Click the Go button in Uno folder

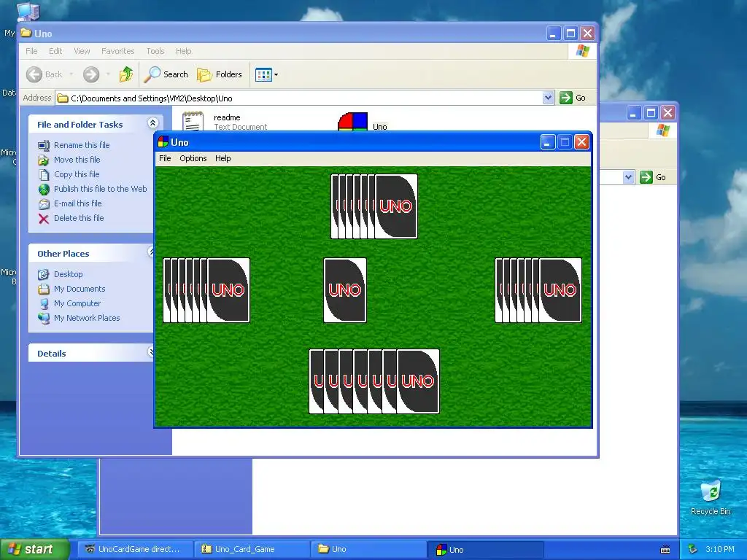point(573,98)
